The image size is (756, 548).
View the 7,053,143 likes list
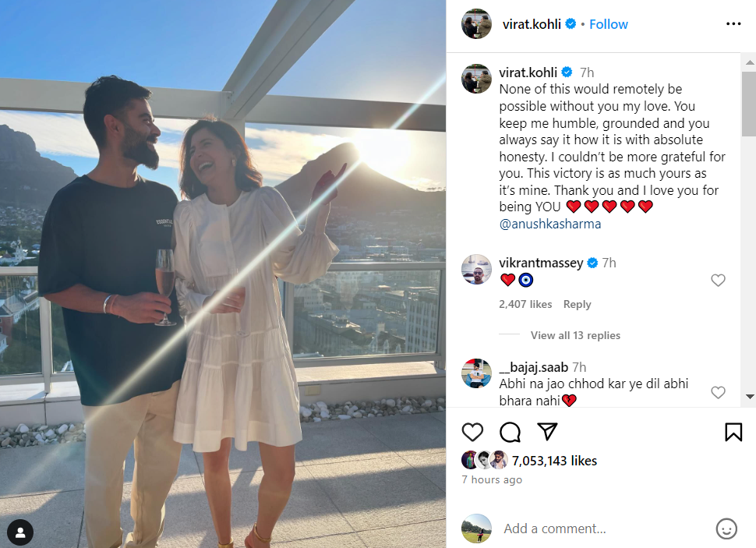click(x=554, y=461)
